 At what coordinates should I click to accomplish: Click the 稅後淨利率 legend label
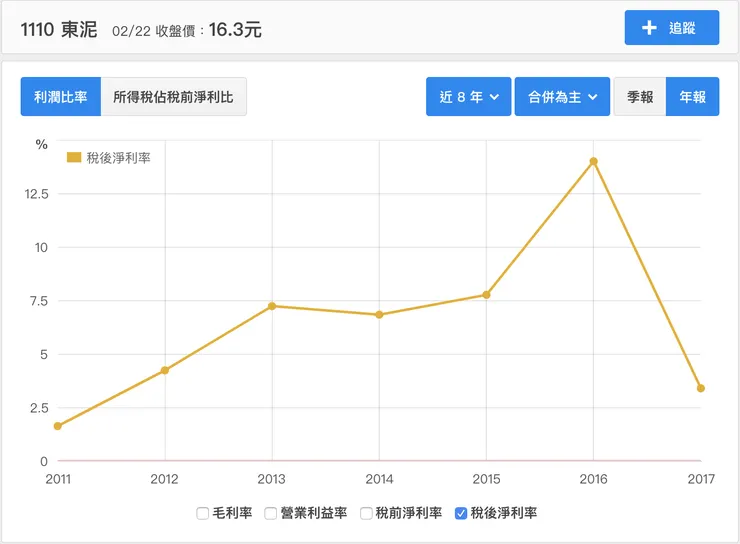[118, 158]
